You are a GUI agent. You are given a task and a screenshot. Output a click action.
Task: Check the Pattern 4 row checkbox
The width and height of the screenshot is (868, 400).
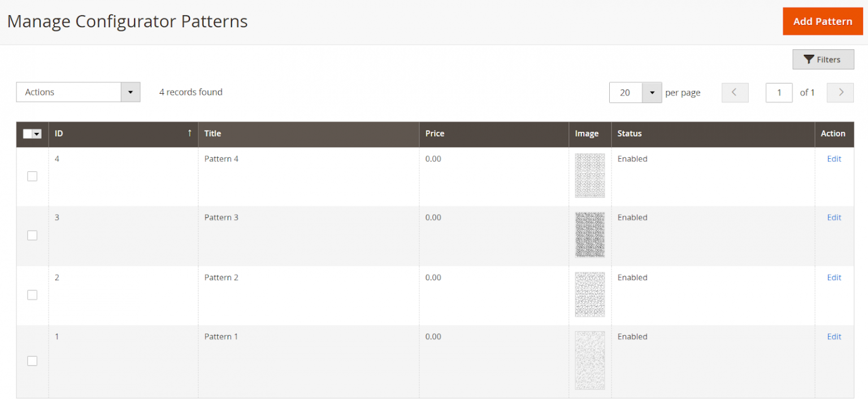coord(32,176)
